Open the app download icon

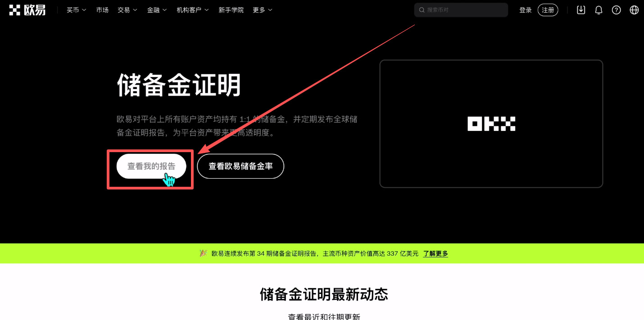click(x=581, y=9)
